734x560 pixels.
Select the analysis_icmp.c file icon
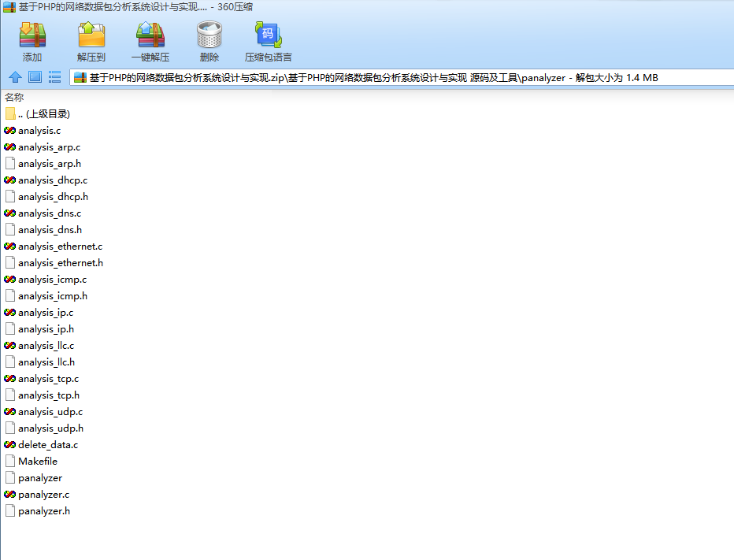[x=9, y=280]
